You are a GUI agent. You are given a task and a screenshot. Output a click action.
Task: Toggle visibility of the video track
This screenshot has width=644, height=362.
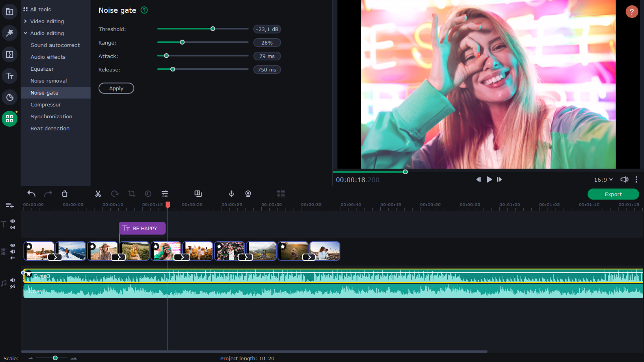click(13, 245)
